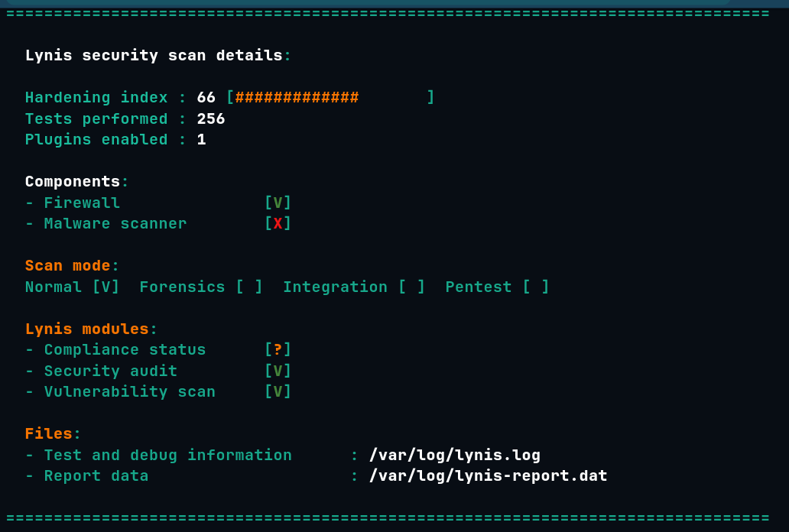Image resolution: width=789 pixels, height=532 pixels.
Task: Click the 'Compliance status' row text
Action: coord(125,350)
